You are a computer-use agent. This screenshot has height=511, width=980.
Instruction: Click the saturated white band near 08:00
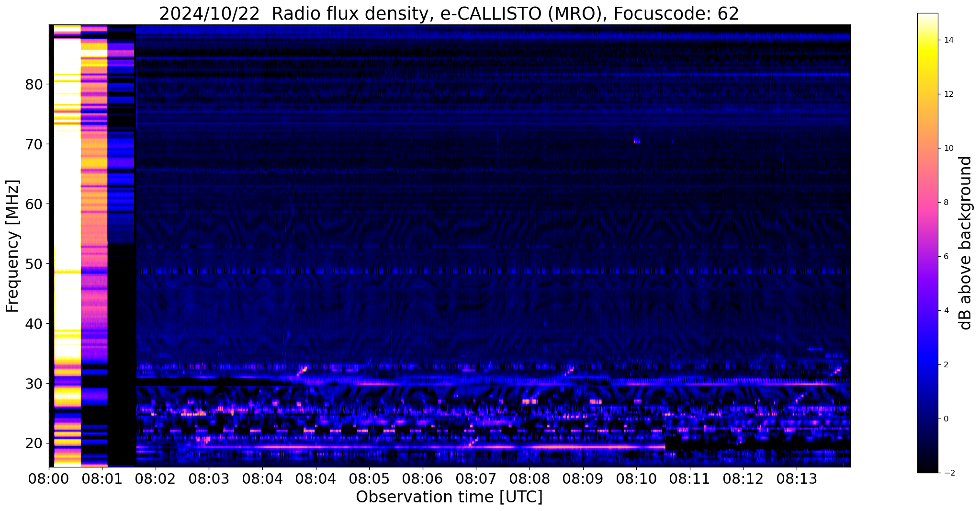[x=67, y=144]
